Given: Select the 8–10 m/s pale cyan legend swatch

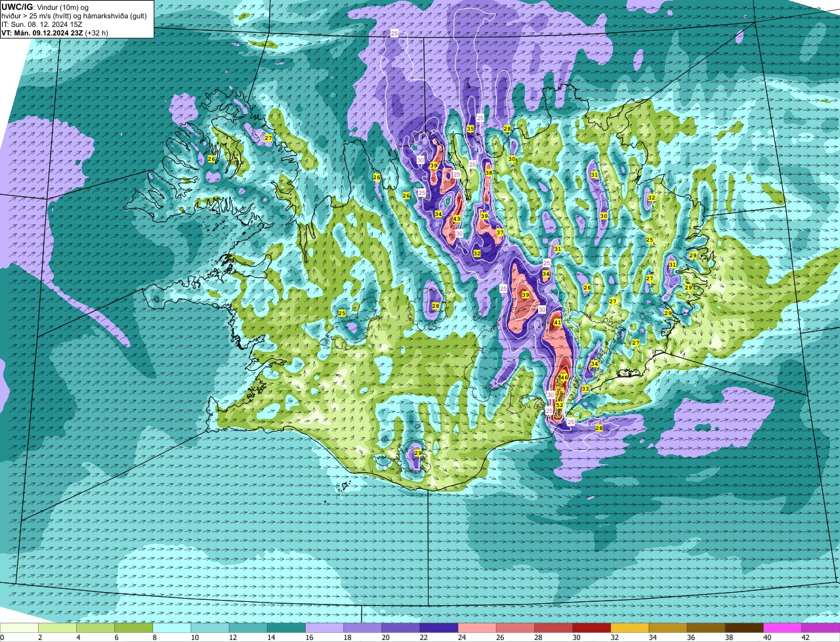Looking at the screenshot, I should pyautogui.click(x=172, y=628).
